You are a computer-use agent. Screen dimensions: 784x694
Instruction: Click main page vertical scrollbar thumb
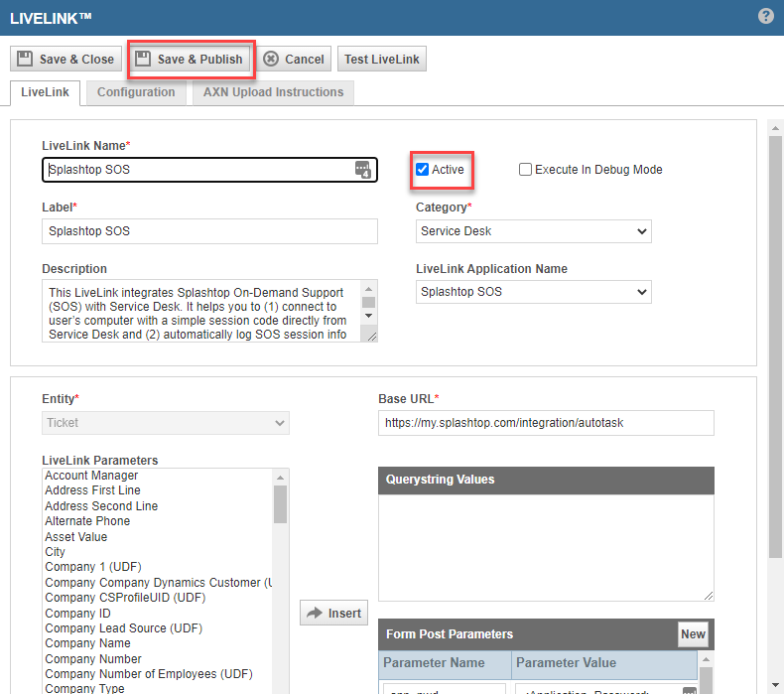[x=775, y=347]
